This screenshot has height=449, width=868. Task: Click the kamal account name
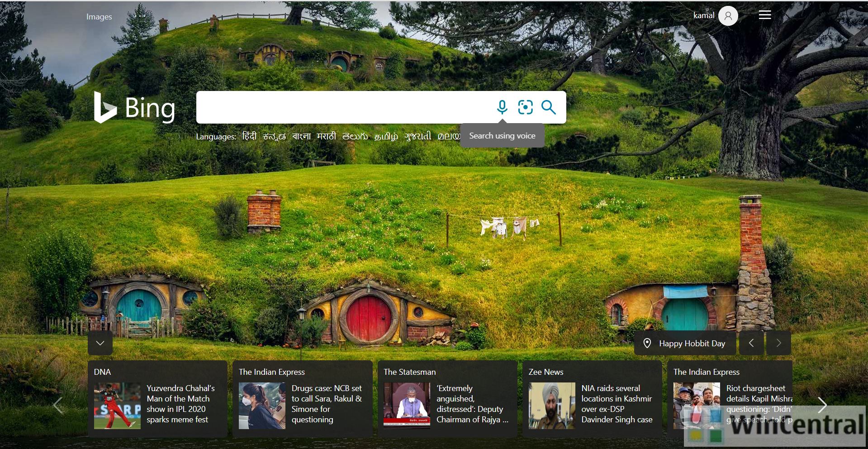pos(704,15)
